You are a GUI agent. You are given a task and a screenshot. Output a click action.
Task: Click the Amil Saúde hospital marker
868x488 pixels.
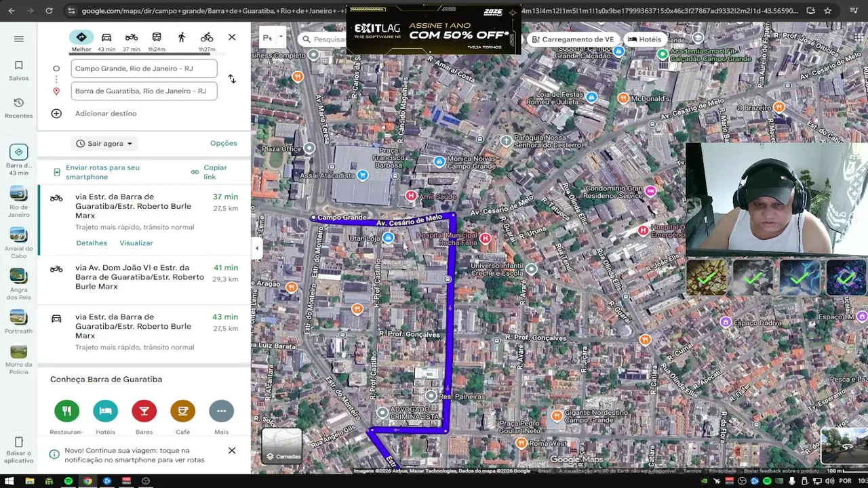pyautogui.click(x=410, y=196)
